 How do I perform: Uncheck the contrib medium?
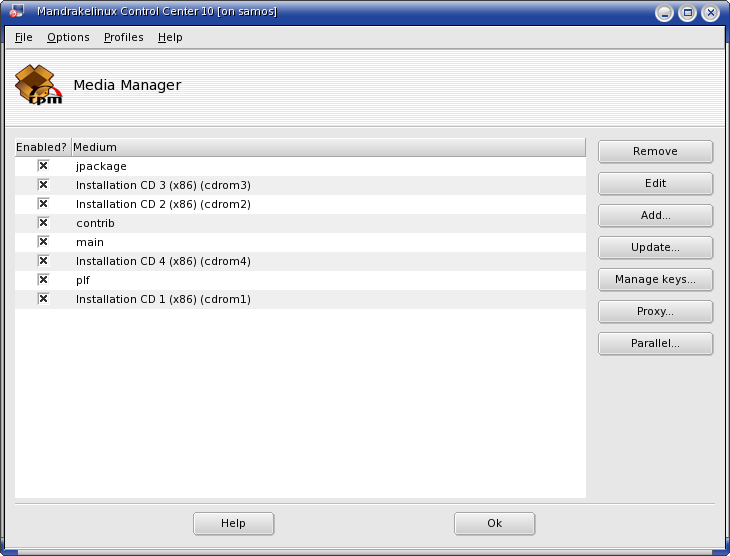43,223
